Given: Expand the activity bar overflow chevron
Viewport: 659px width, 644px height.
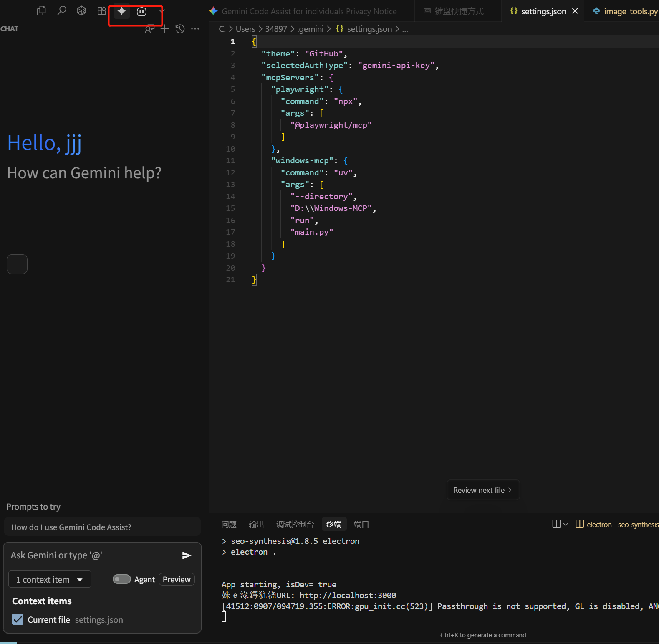Looking at the screenshot, I should click(x=162, y=11).
